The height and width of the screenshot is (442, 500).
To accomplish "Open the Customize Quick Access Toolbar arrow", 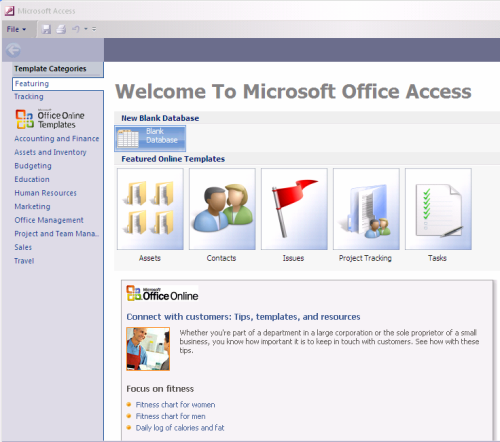I will click(x=94, y=29).
